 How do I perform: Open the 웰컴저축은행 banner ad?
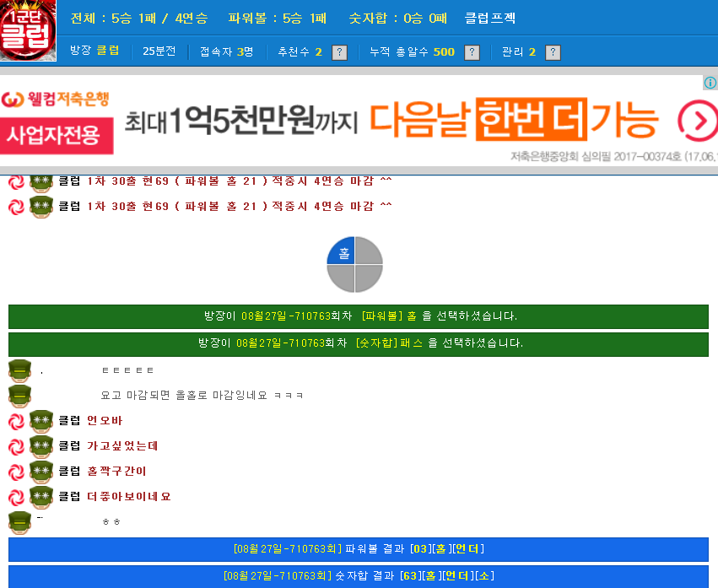(359, 121)
